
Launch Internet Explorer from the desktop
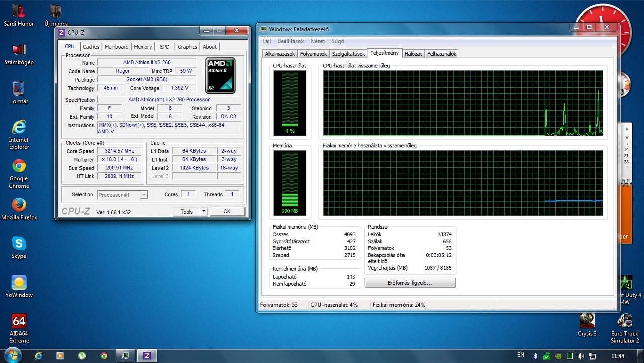[x=19, y=134]
